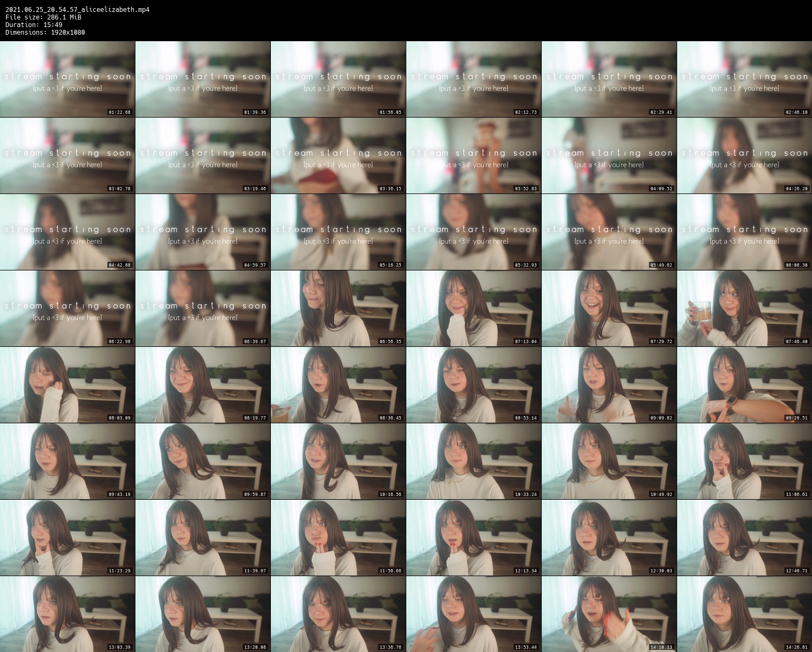Select the last 'stream starting soon' frame at 06:39.67
Viewport: 812px width, 652px height.
tap(203, 308)
